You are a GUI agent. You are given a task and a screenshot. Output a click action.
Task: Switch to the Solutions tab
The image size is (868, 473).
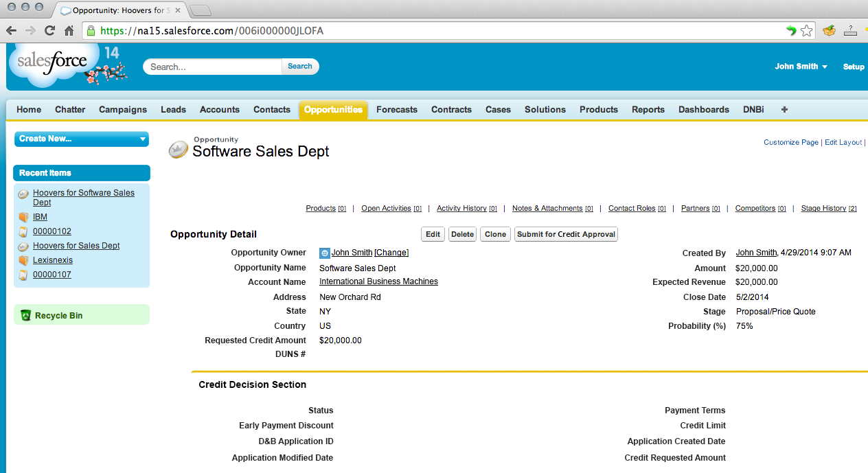click(x=545, y=110)
